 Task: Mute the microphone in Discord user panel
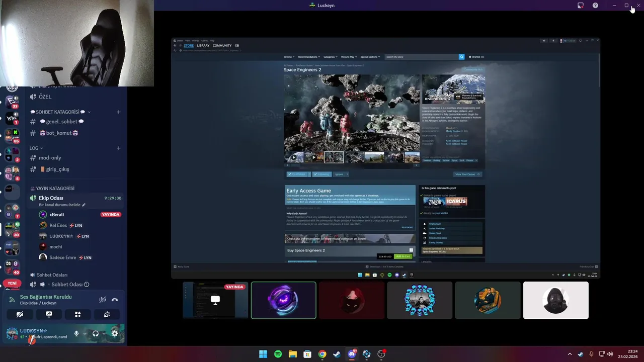point(76,333)
